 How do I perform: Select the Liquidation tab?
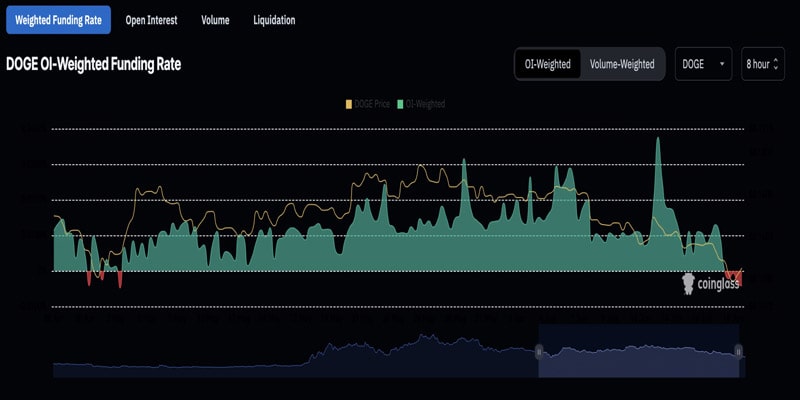[x=274, y=20]
